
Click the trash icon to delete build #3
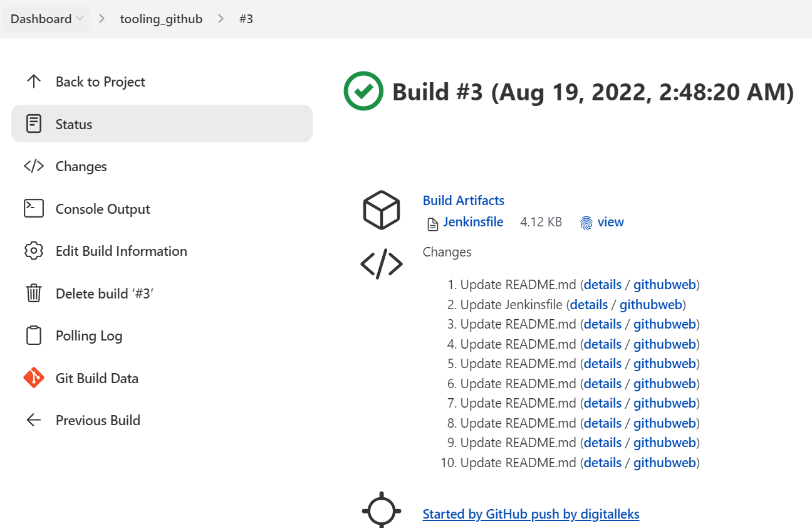click(33, 293)
